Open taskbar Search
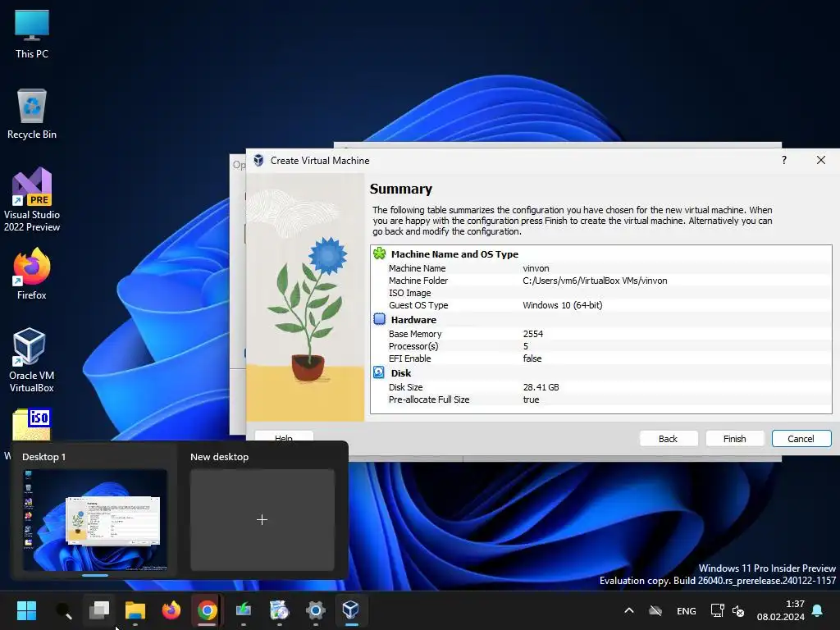The height and width of the screenshot is (630, 840). click(x=63, y=610)
